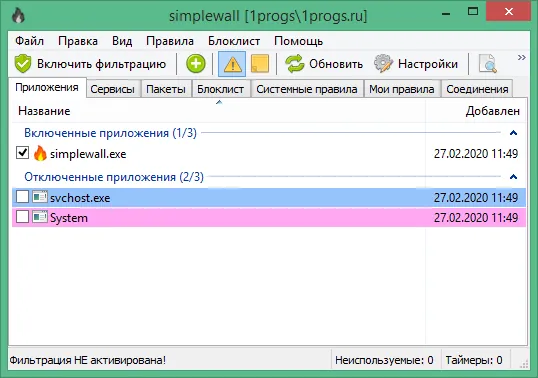538x378 pixels.
Task: Switch to the Соединения tab
Action: coord(477,89)
